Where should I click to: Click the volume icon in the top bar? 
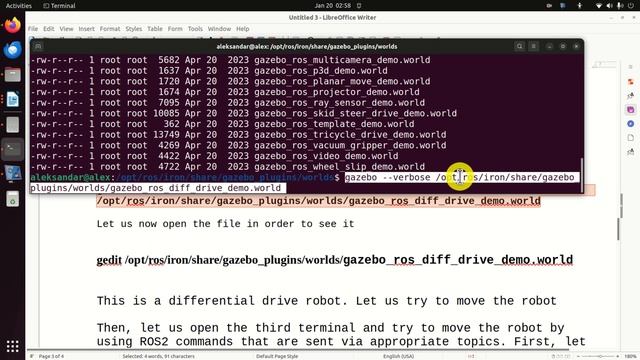pyautogui.click(x=609, y=6)
